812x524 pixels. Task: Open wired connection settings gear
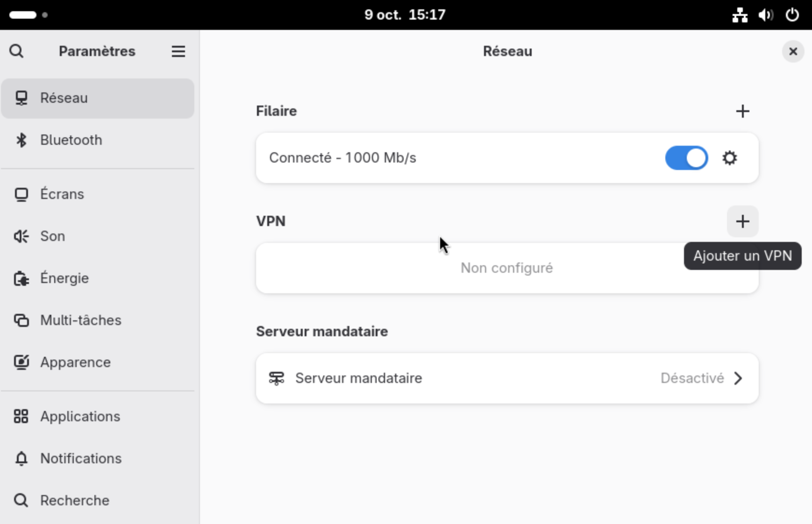point(729,158)
